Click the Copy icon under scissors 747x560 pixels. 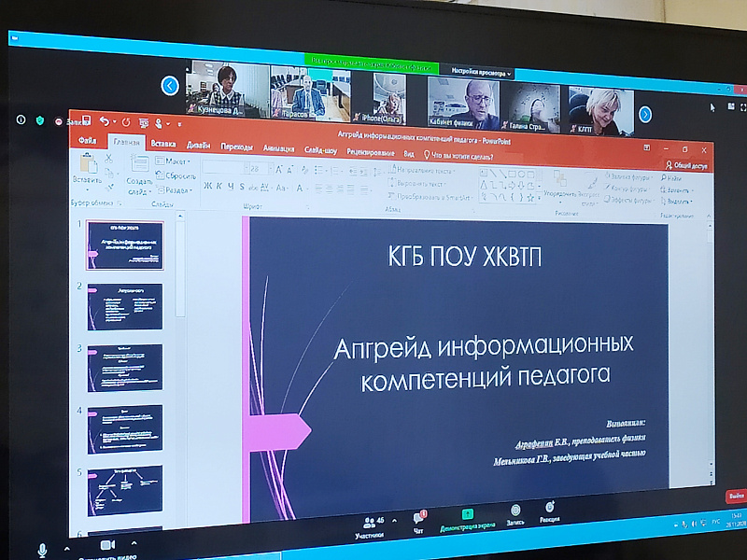pos(109,173)
